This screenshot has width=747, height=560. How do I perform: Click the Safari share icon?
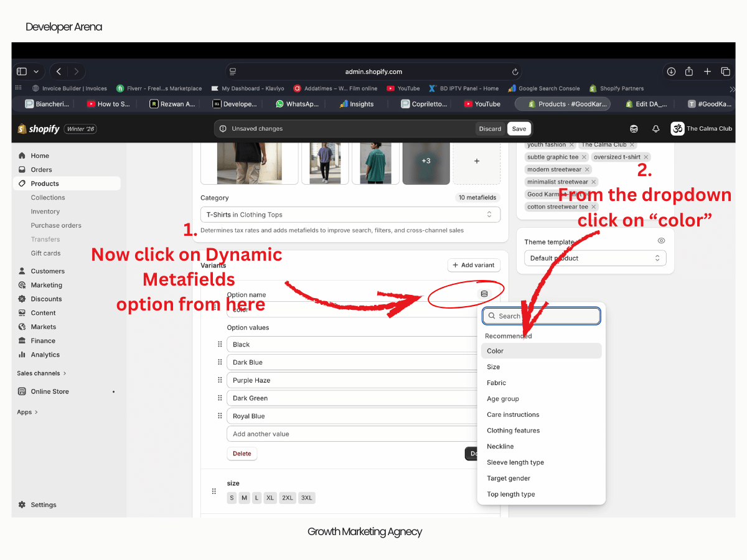pyautogui.click(x=689, y=72)
